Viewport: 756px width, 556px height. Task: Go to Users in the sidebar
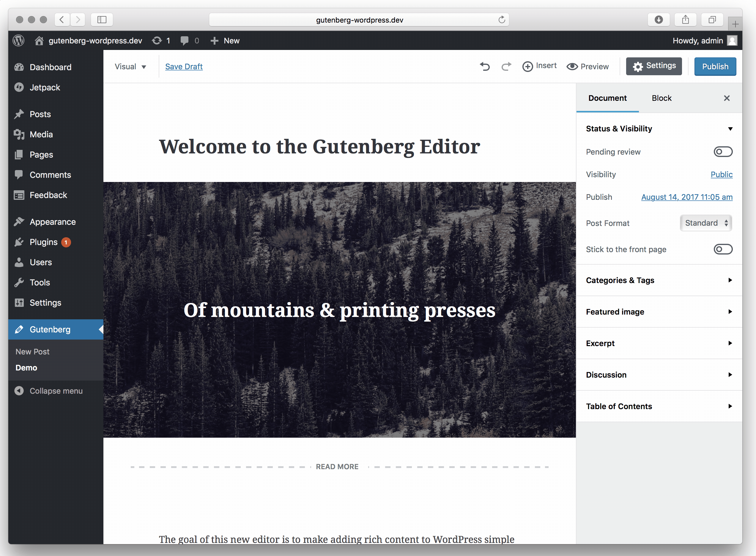coord(56,262)
